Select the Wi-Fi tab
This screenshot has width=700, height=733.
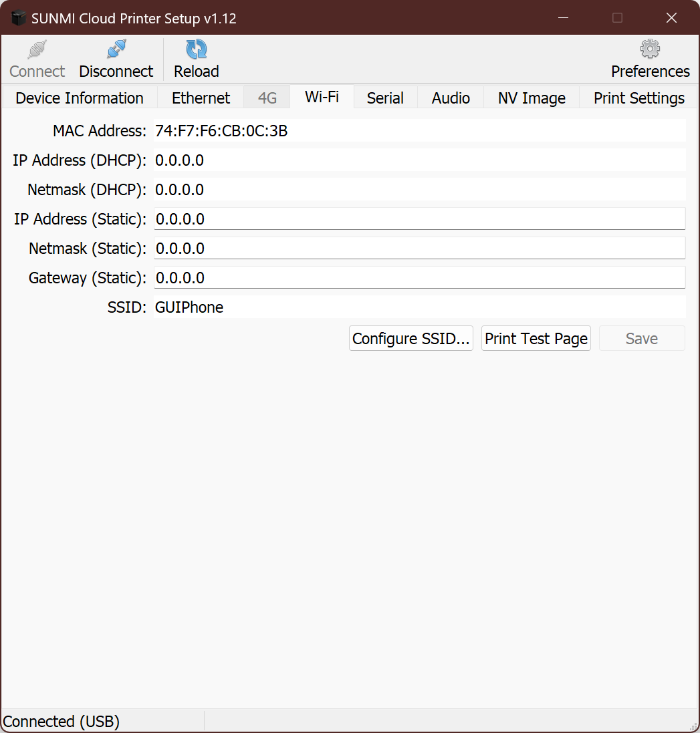tap(322, 97)
